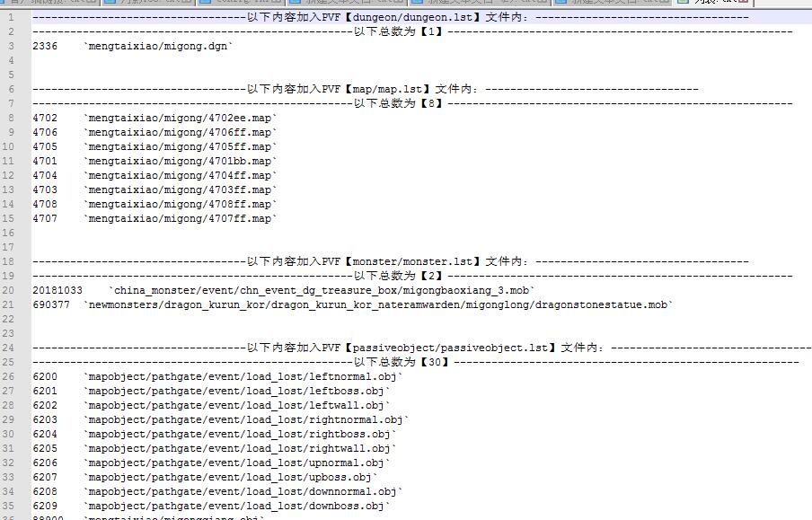Place cursor on the 4702ee.map path

pyautogui.click(x=180, y=118)
